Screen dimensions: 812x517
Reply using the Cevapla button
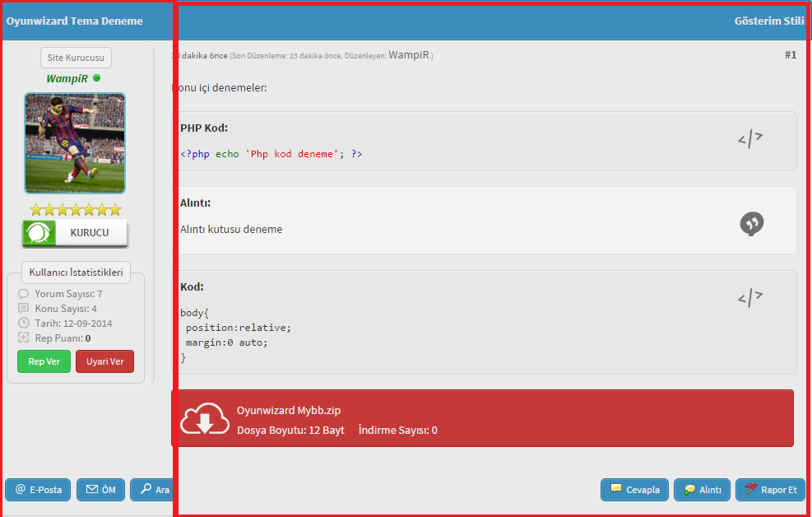click(x=634, y=490)
